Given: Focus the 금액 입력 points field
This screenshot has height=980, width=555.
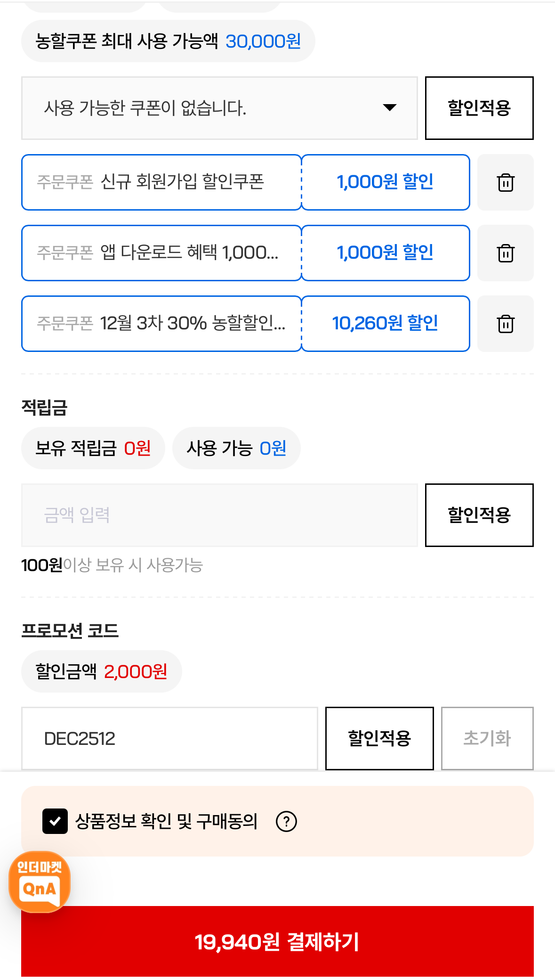Looking at the screenshot, I should point(219,515).
